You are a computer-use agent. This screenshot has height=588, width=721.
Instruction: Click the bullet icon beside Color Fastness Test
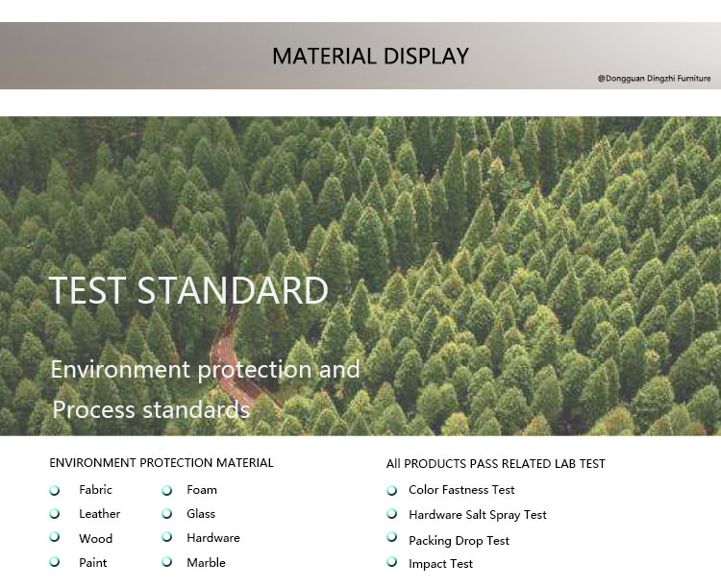coord(392,490)
